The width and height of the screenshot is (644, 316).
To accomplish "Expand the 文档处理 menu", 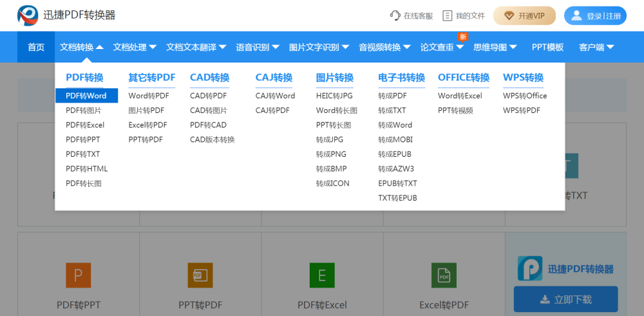I will [135, 47].
